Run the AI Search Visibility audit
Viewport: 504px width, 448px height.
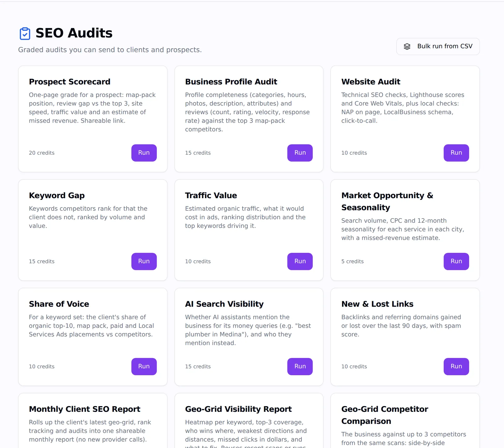[x=300, y=366]
